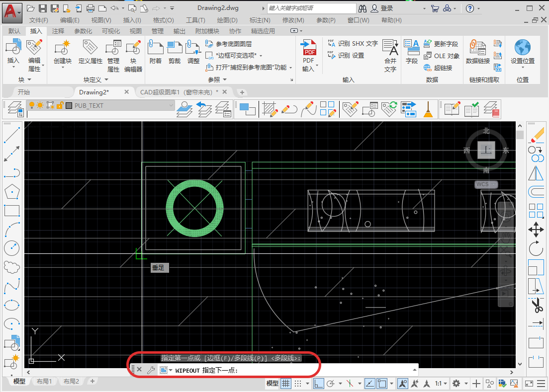Open the Block Editor
The image size is (549, 392).
tap(133, 56)
